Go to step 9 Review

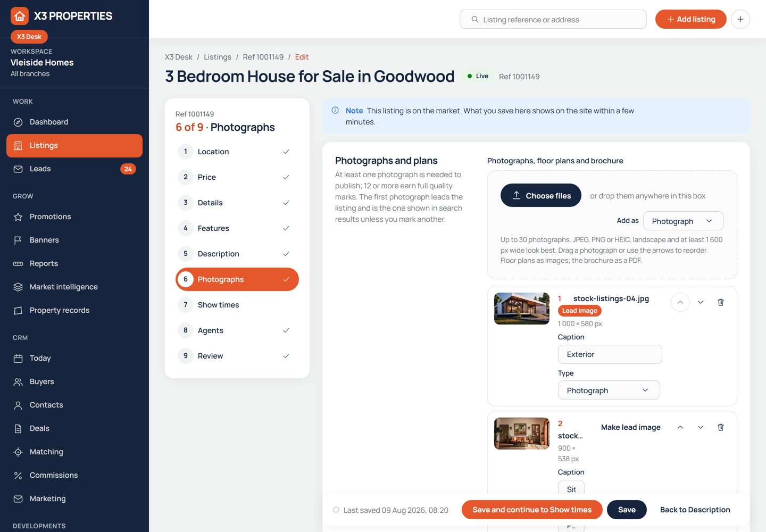pyautogui.click(x=237, y=356)
